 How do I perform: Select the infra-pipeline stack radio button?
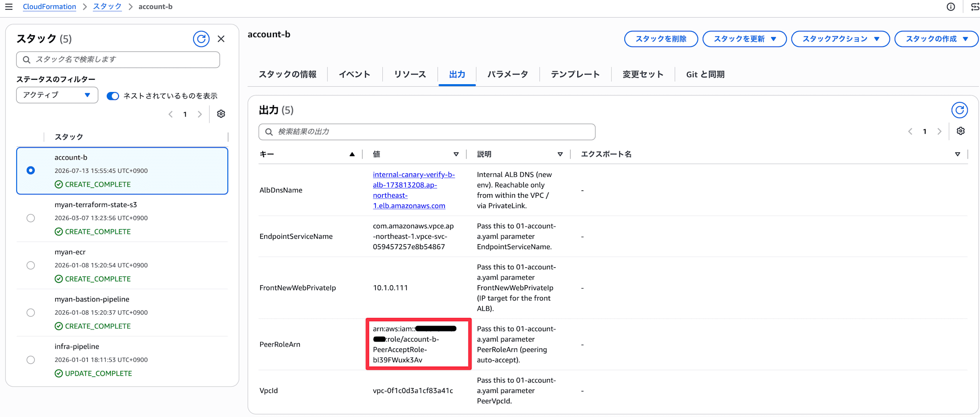click(x=30, y=360)
